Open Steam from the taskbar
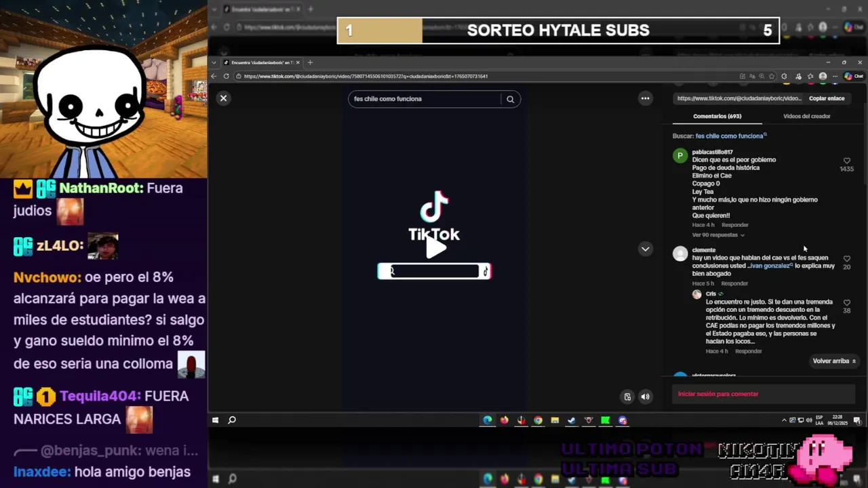 click(x=572, y=420)
